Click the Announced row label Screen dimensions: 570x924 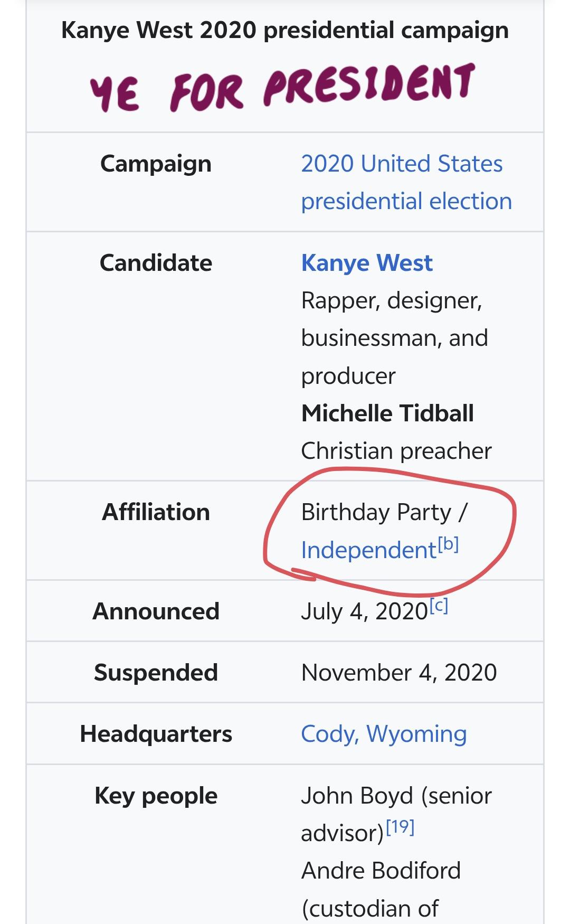click(156, 611)
